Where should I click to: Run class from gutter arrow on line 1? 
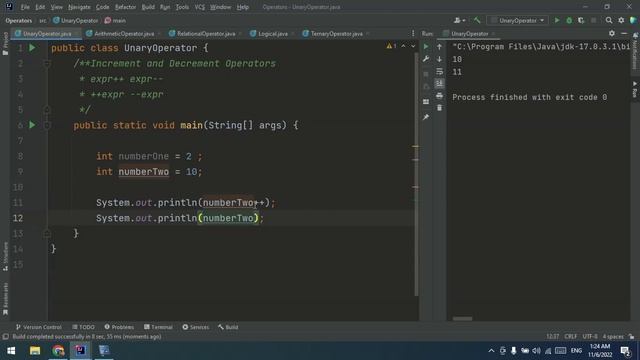32,48
